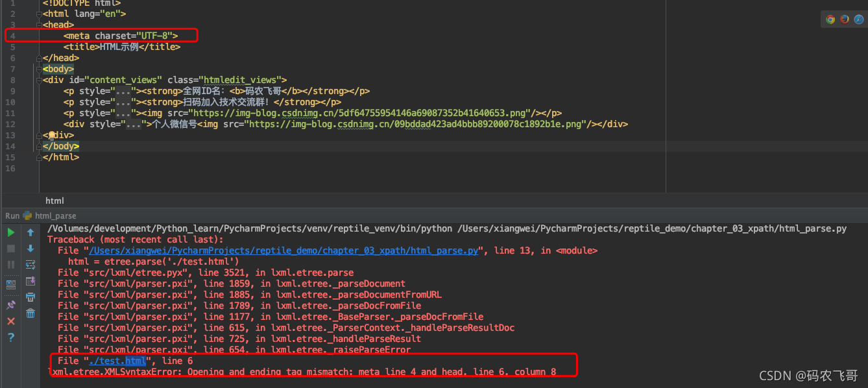Expand the folded style attribute on the div, line 12

point(134,124)
